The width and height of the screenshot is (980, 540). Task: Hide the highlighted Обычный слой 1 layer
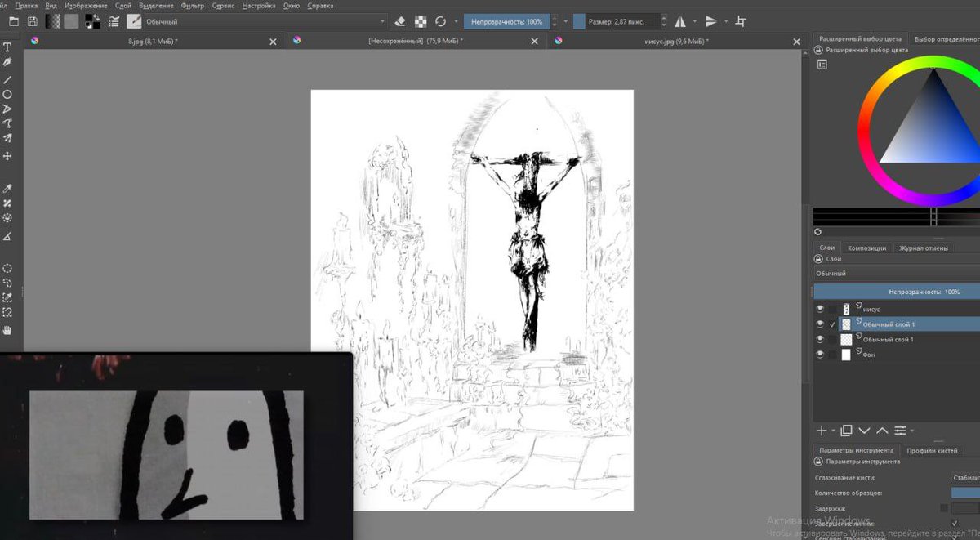[x=820, y=324]
